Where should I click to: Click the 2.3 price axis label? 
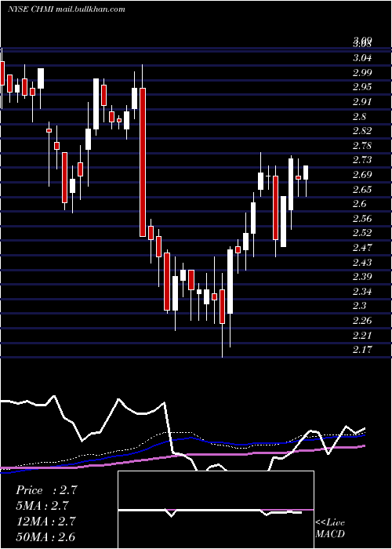point(359,306)
